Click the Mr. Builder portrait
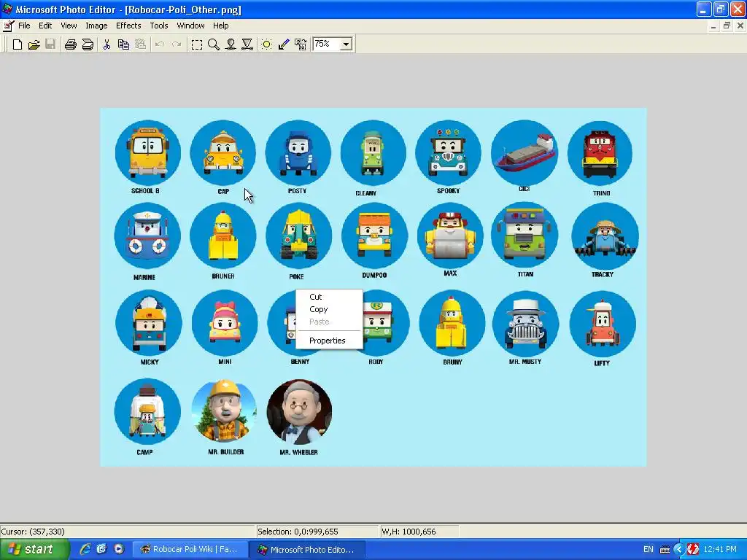The height and width of the screenshot is (560, 747). point(224,412)
